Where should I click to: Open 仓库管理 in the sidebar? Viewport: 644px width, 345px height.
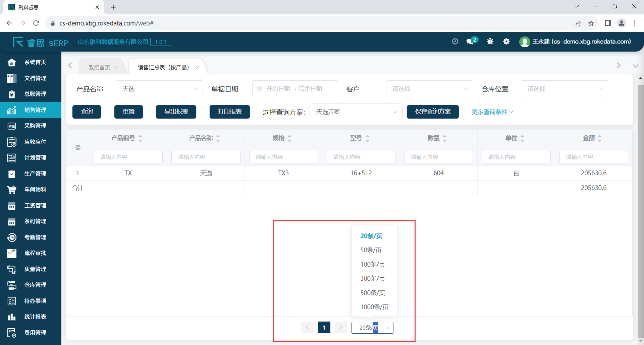coord(35,285)
